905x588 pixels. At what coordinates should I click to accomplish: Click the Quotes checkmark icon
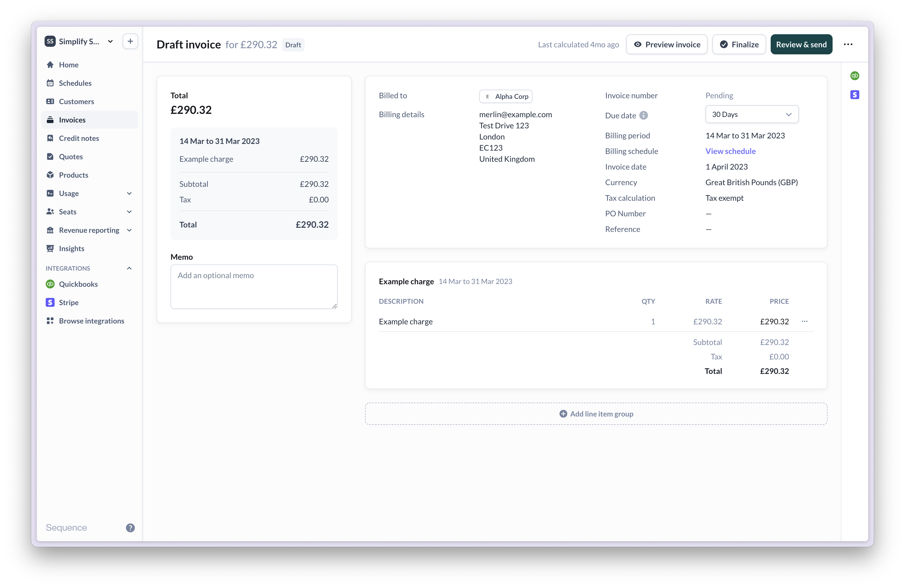pyautogui.click(x=50, y=156)
